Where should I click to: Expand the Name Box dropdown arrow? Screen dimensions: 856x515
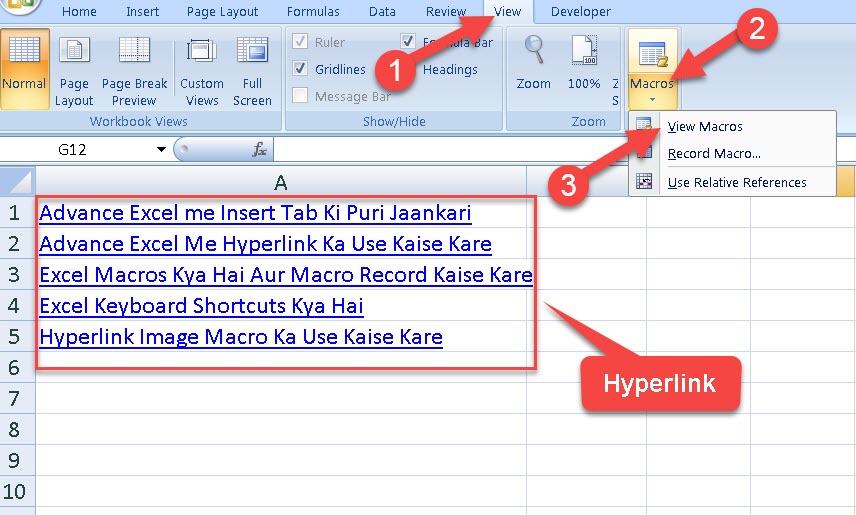tap(161, 150)
